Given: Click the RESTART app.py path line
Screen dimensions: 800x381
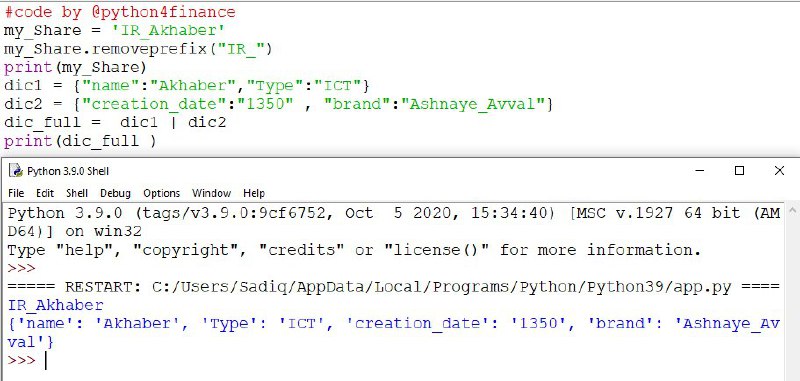Looking at the screenshot, I should (x=394, y=287).
